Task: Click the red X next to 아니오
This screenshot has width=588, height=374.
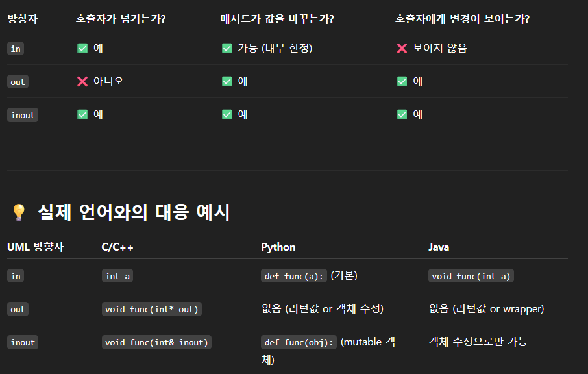Action: tap(82, 81)
